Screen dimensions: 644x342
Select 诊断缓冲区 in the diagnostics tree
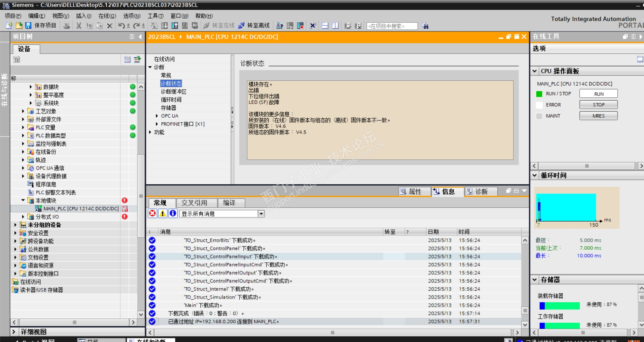coord(174,92)
